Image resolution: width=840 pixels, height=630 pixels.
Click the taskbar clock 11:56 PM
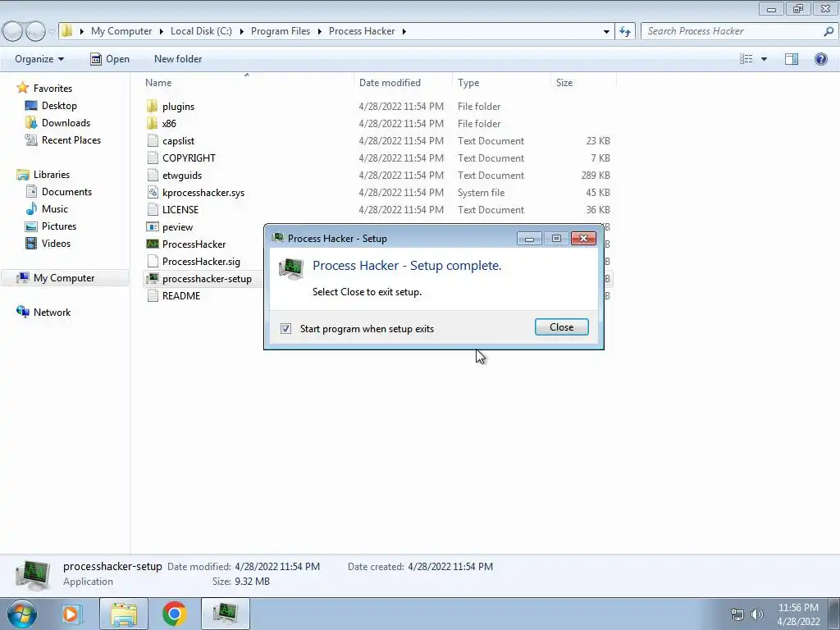797,608
